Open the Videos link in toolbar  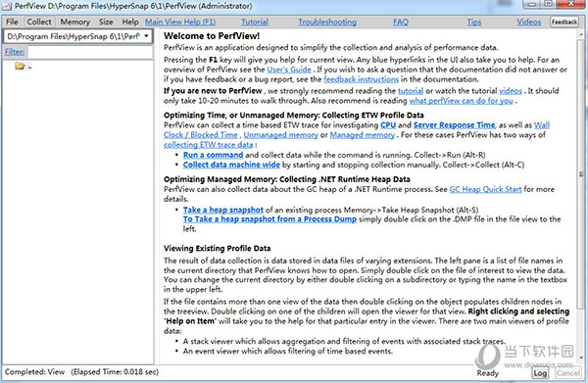529,22
